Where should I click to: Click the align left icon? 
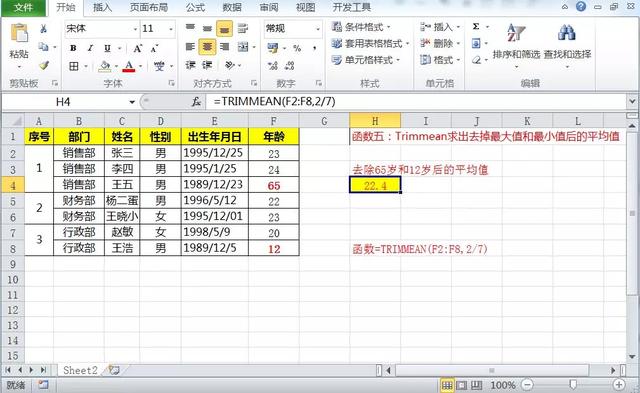point(190,47)
